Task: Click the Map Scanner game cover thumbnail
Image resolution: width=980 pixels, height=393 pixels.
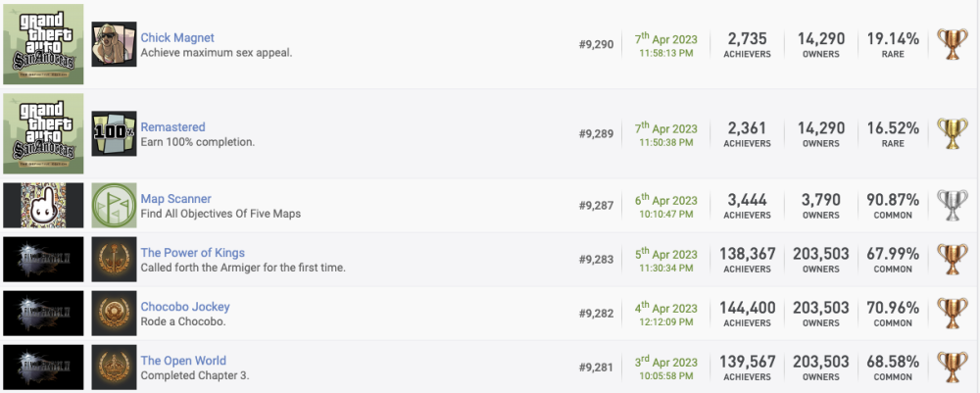Action: coord(43,206)
